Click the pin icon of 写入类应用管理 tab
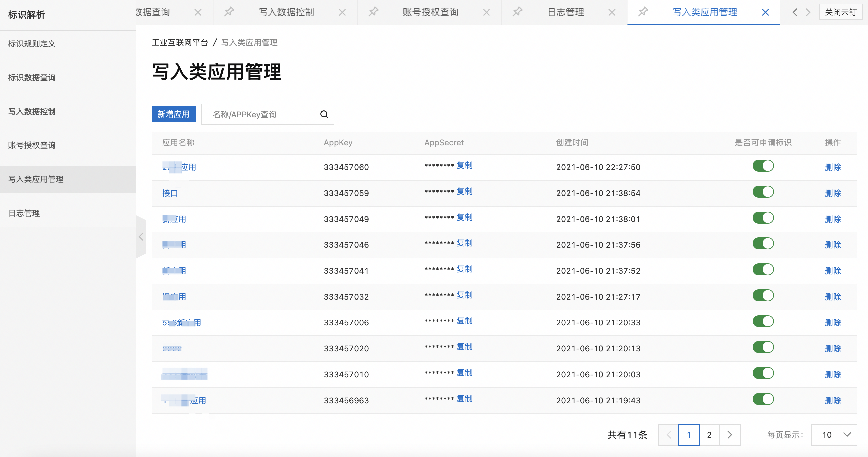The image size is (868, 457). [x=643, y=12]
